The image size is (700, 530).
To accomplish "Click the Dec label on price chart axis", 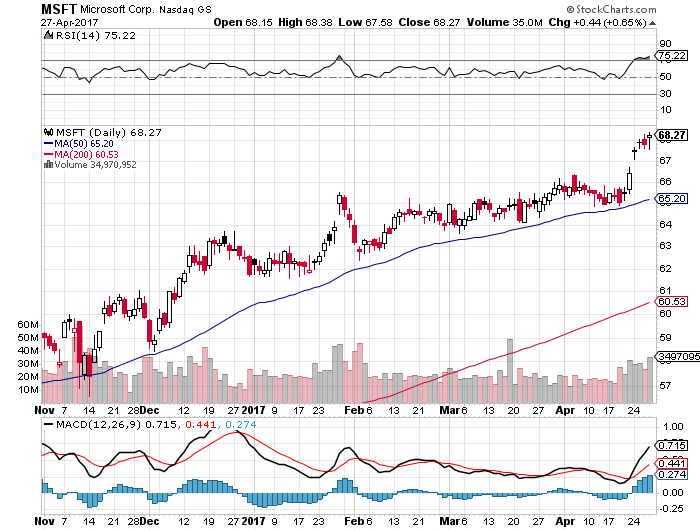I will click(149, 410).
